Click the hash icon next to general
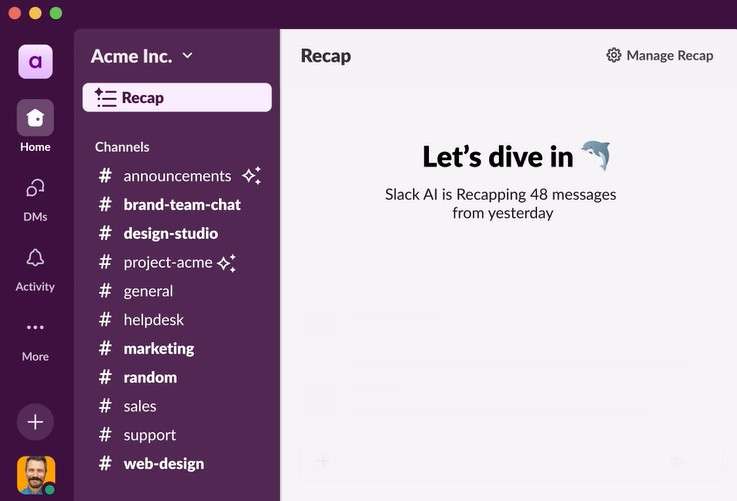The width and height of the screenshot is (737, 501). (x=105, y=291)
